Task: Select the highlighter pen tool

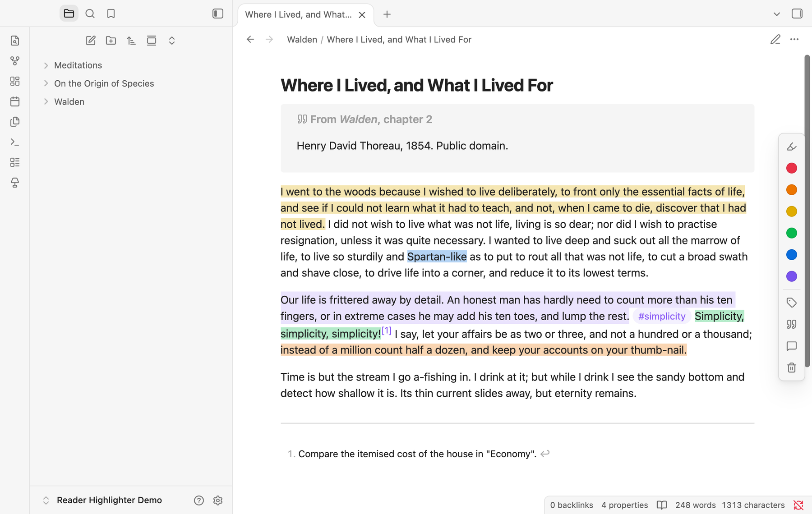Action: pyautogui.click(x=792, y=147)
